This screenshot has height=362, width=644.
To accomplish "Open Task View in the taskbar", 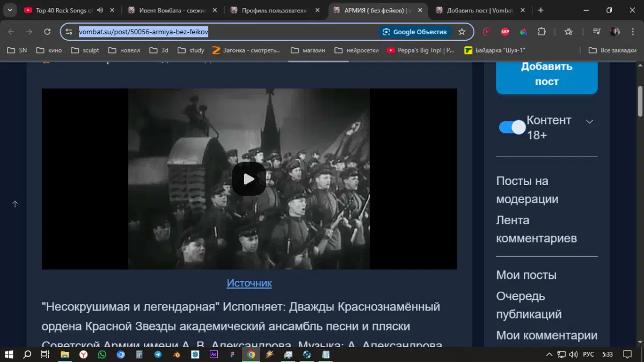I will click(x=46, y=354).
